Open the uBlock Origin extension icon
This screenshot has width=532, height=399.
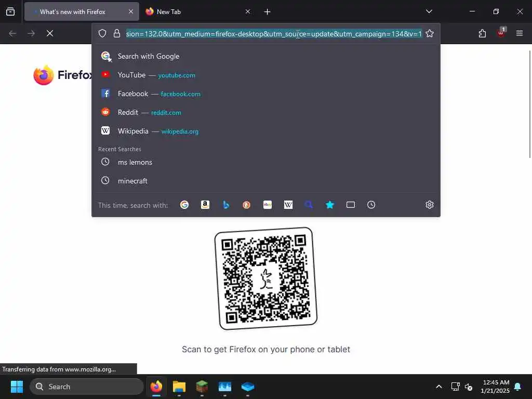[501, 33]
